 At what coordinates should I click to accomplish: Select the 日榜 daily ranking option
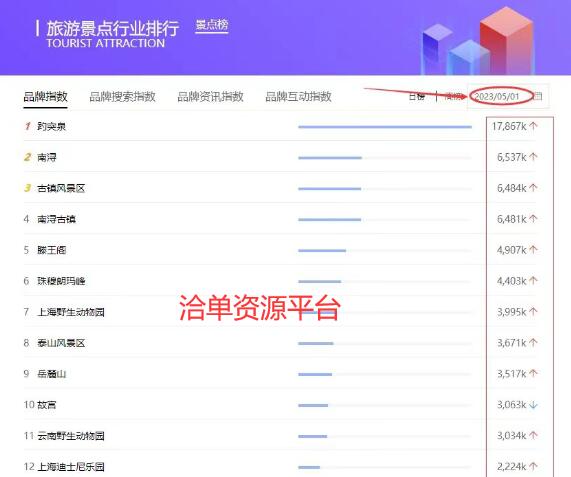[417, 96]
